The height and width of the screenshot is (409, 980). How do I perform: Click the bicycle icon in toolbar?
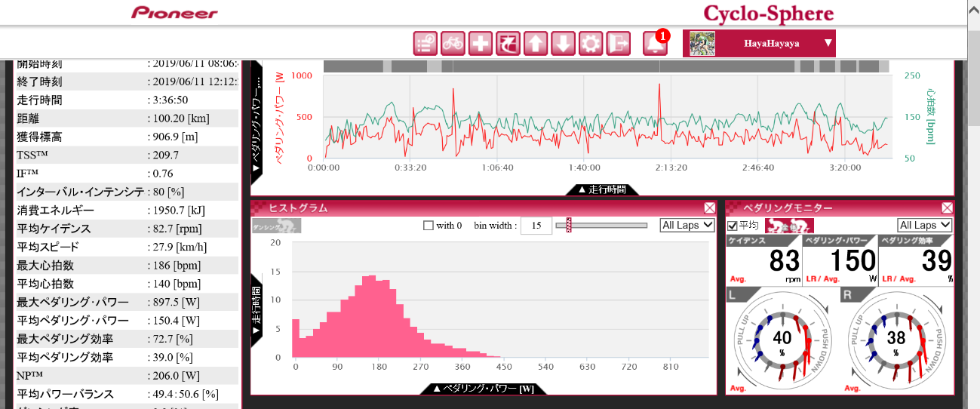453,44
